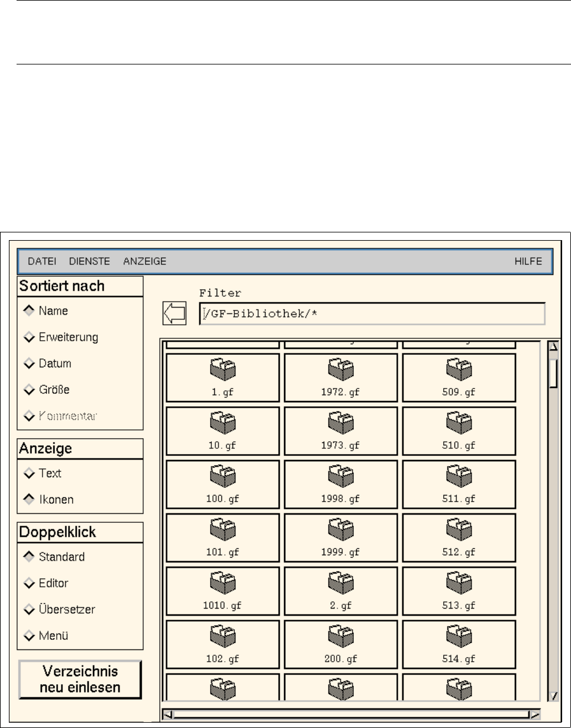The width and height of the screenshot is (571, 728).
Task: Select Datum sorting option
Action: pyautogui.click(x=30, y=363)
